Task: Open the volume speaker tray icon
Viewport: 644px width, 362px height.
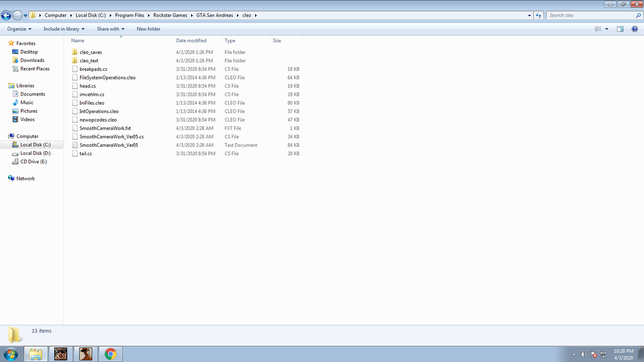Action: pyautogui.click(x=584, y=354)
